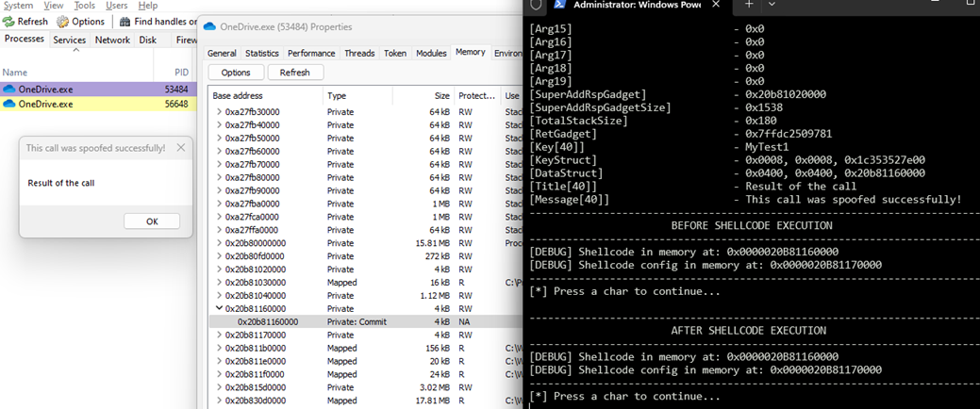
Task: Switch to the Network tab
Action: (x=112, y=40)
